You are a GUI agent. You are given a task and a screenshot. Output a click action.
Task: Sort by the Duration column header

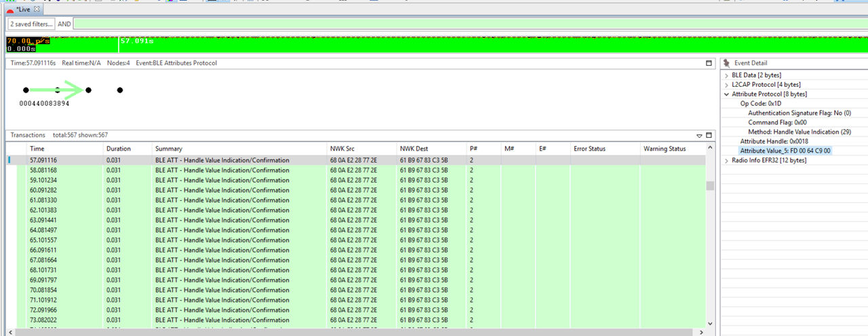(127, 149)
